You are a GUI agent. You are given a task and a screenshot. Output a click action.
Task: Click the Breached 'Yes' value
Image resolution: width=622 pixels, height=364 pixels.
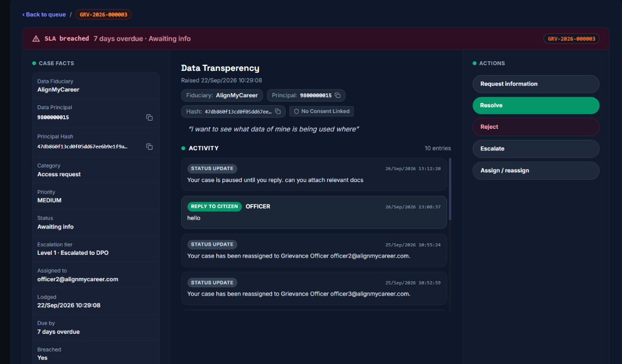[x=42, y=358]
